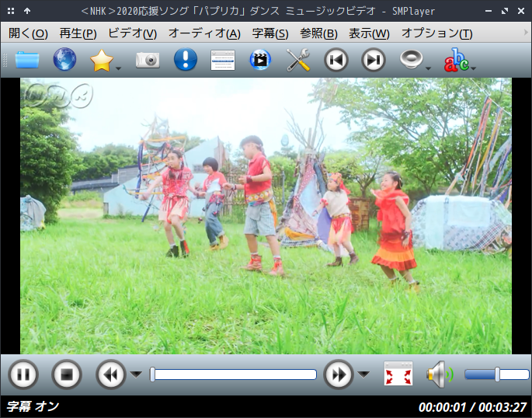Open favorites with the star icon

tap(102, 60)
